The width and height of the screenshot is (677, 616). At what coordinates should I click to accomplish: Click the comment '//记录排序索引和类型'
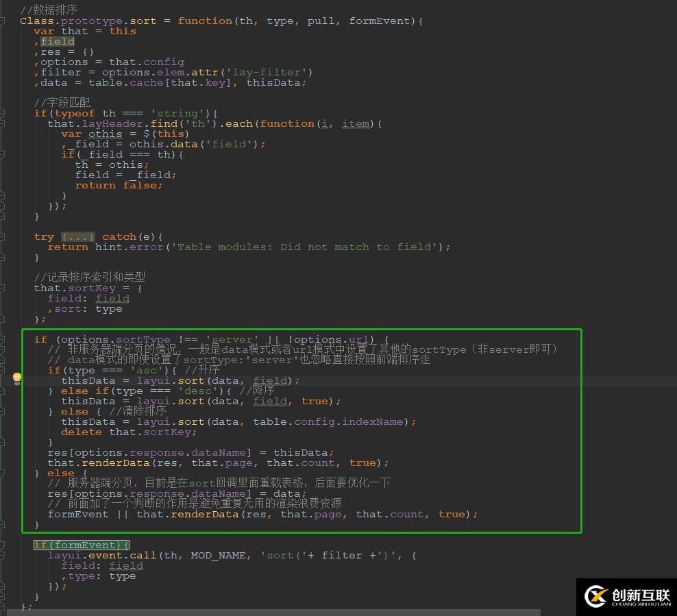tap(89, 277)
